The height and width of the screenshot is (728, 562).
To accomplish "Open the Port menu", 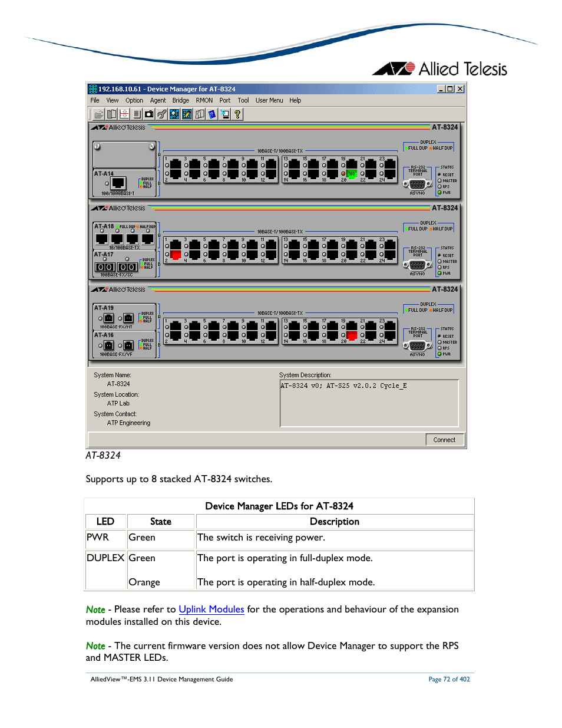I will point(225,101).
